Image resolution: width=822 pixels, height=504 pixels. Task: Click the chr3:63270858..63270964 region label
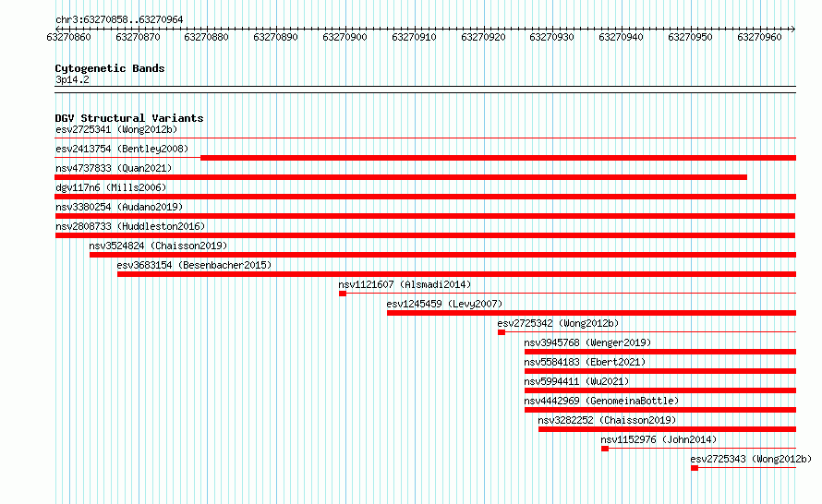(x=119, y=20)
